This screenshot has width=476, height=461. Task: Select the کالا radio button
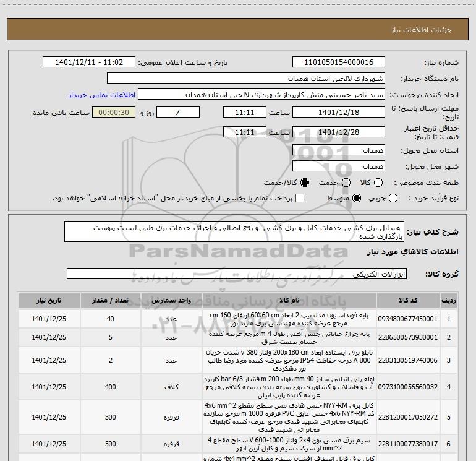[378, 183]
